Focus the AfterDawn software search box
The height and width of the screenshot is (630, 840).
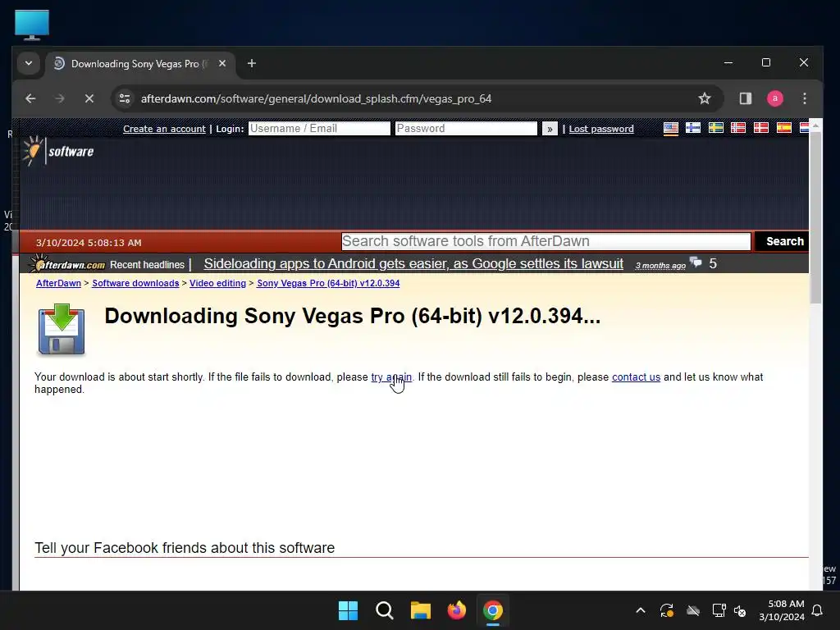coord(546,242)
